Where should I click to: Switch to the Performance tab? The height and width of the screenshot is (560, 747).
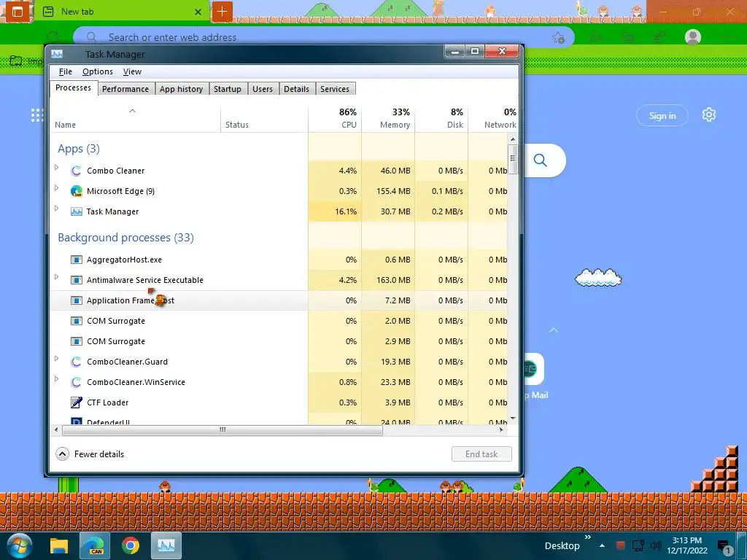click(x=125, y=89)
